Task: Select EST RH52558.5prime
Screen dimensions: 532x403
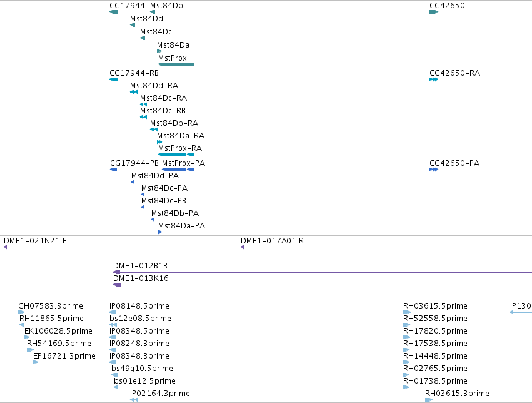Action: point(435,319)
